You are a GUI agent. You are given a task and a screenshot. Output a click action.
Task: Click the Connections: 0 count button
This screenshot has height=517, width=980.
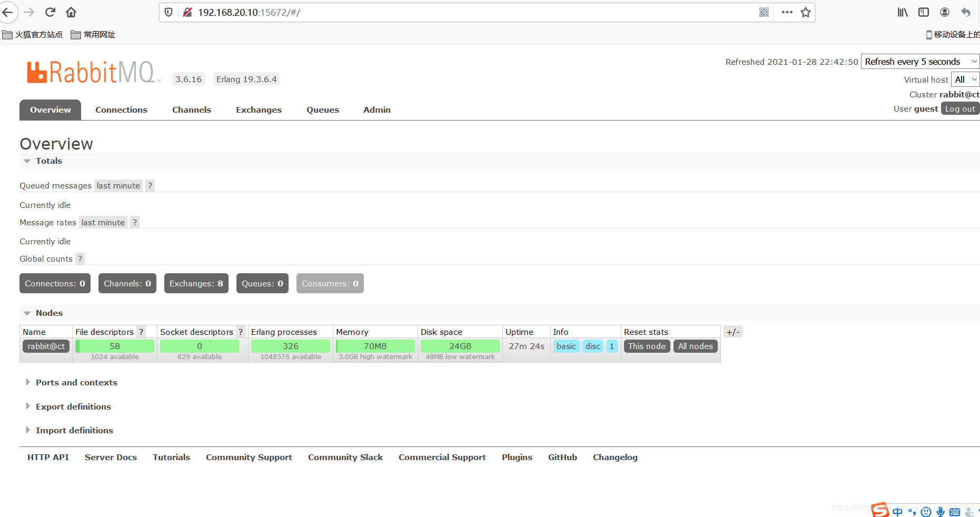pos(55,283)
